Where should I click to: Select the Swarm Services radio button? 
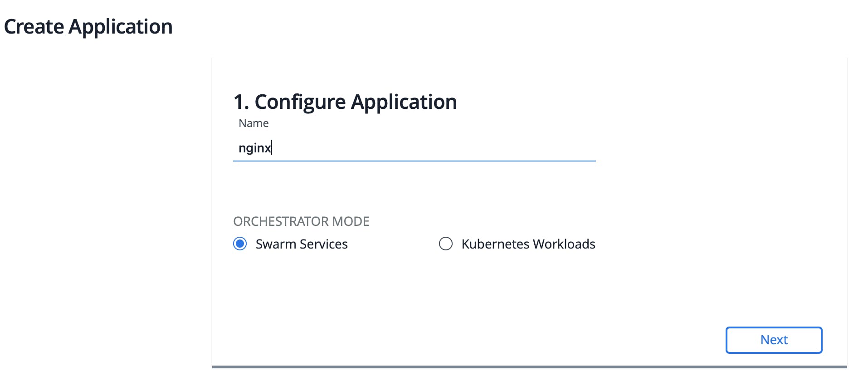[240, 244]
